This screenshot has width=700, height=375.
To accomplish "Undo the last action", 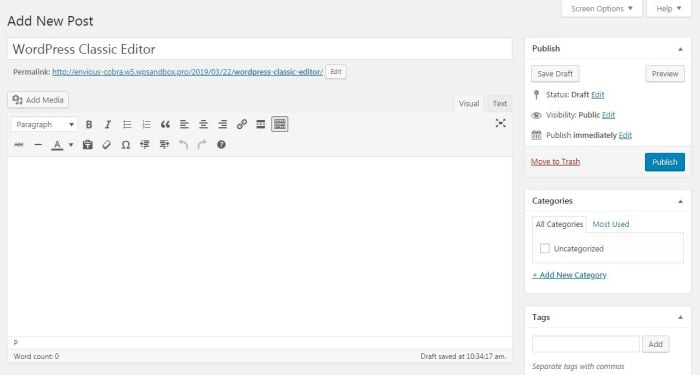I will 183,145.
